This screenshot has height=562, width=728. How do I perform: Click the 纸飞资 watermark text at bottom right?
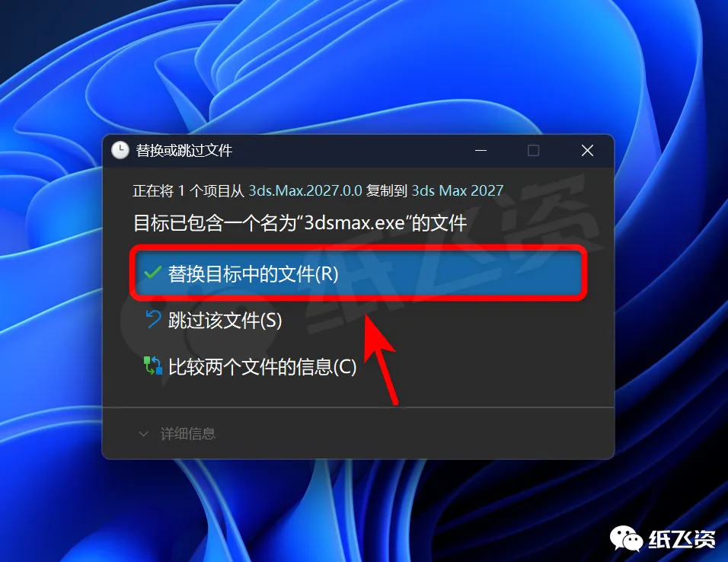click(x=682, y=539)
